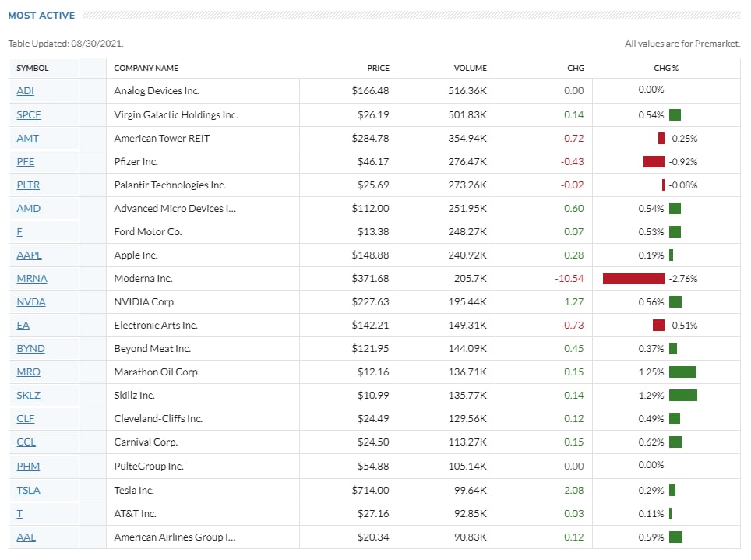Click the F ticker for Ford
This screenshot has height=560, width=751.
pyautogui.click(x=19, y=232)
